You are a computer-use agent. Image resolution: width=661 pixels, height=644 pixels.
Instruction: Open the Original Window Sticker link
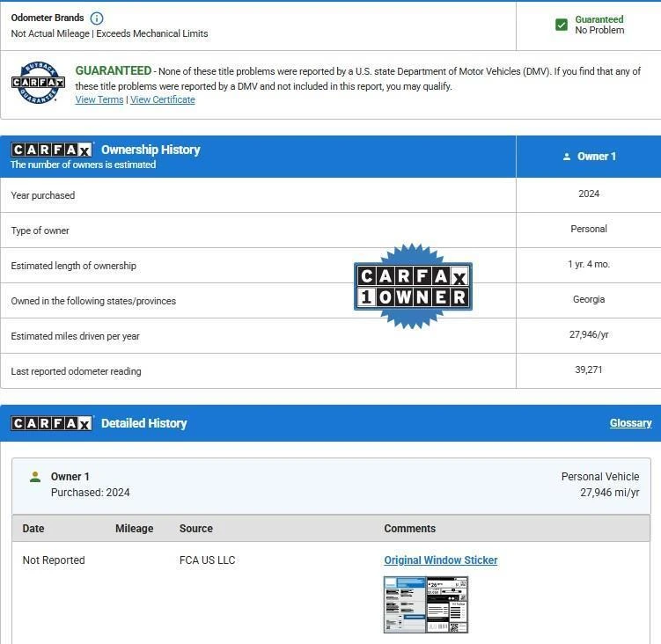(440, 560)
